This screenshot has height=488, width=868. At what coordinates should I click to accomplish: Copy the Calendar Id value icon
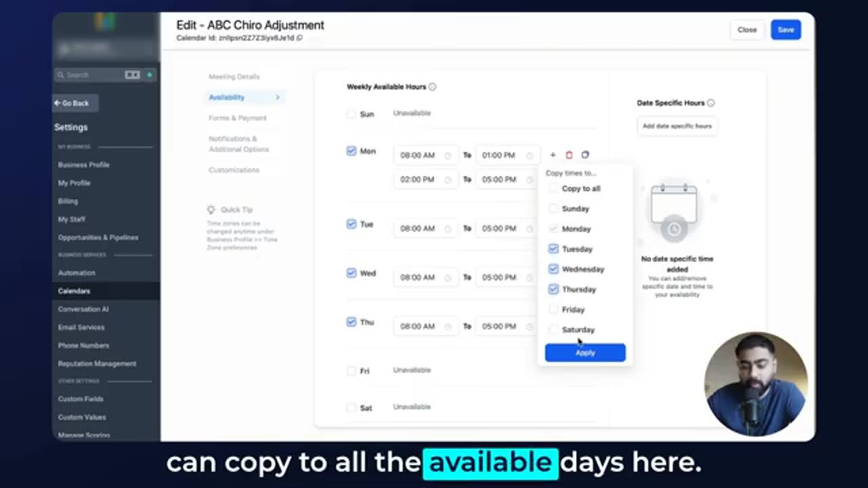[x=300, y=38]
